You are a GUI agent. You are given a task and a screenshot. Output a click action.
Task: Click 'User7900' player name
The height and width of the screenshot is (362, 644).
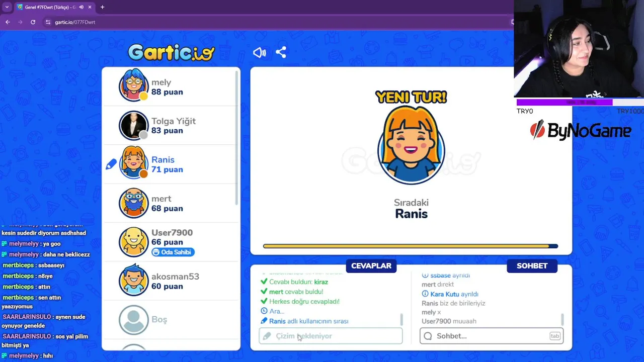[172, 233]
